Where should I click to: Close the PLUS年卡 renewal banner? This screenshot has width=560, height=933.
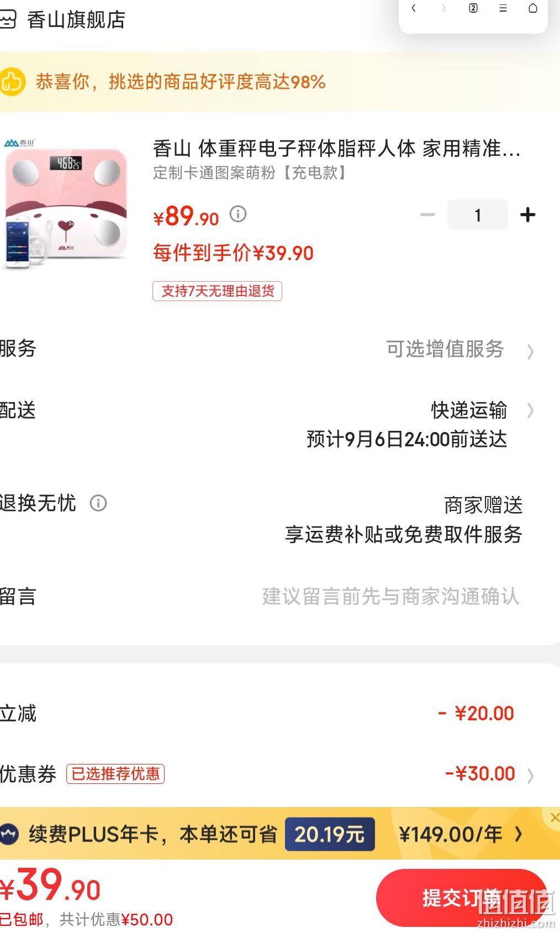pos(554,818)
